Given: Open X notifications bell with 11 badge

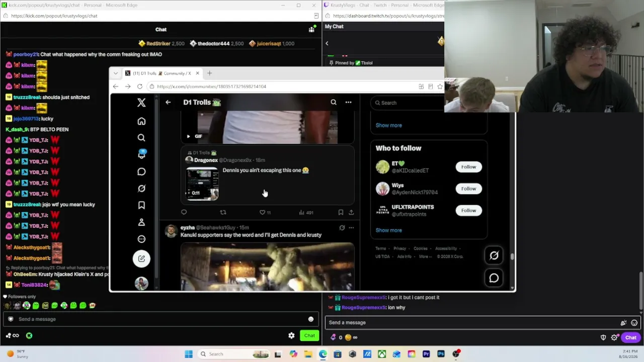Looking at the screenshot, I should [141, 155].
